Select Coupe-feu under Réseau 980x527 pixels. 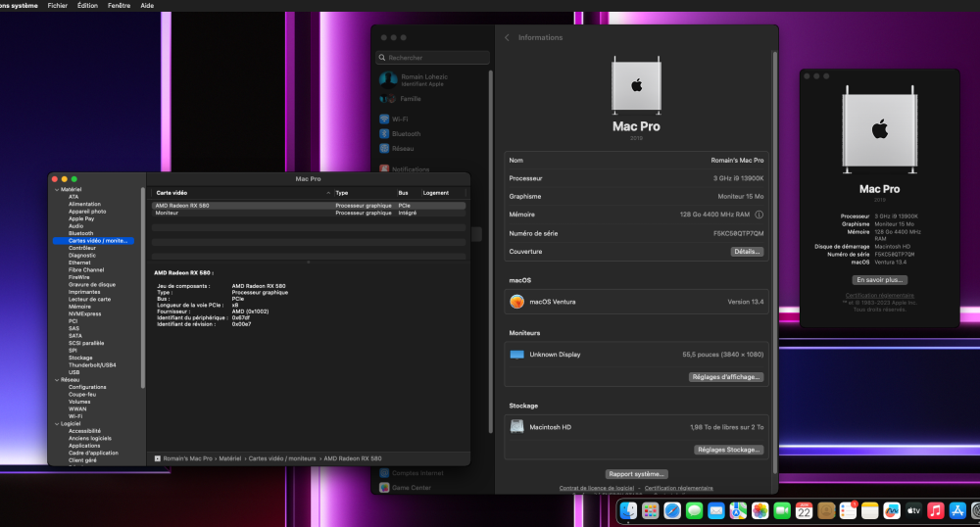click(x=82, y=394)
